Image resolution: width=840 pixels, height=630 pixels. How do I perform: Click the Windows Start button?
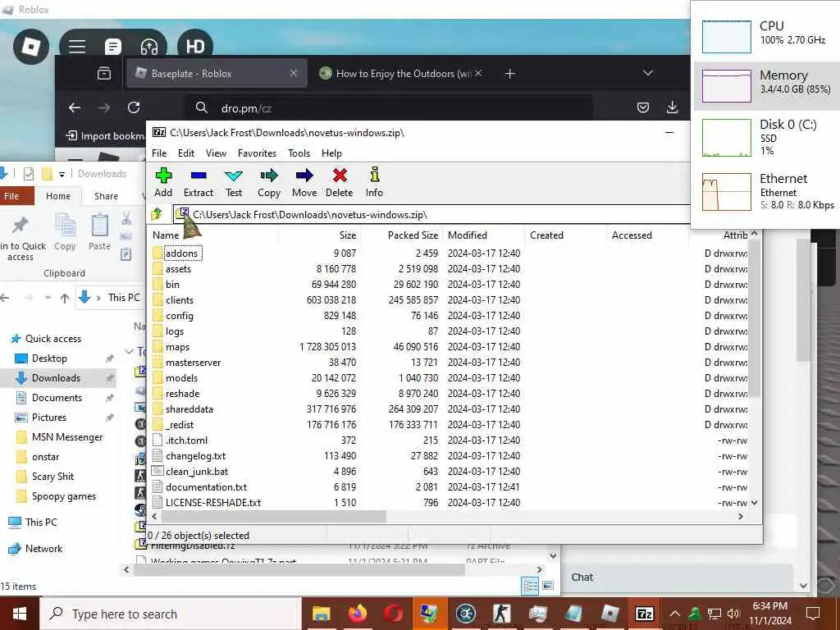pyautogui.click(x=20, y=614)
